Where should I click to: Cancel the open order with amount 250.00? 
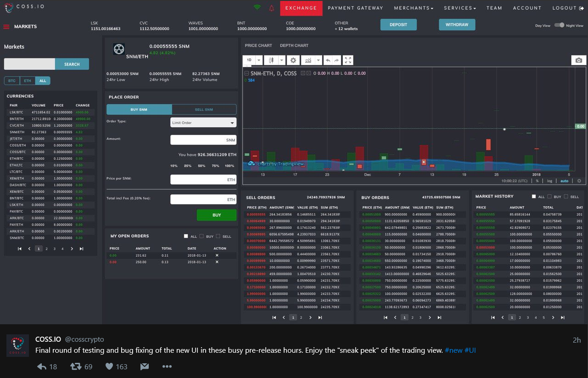(x=217, y=262)
